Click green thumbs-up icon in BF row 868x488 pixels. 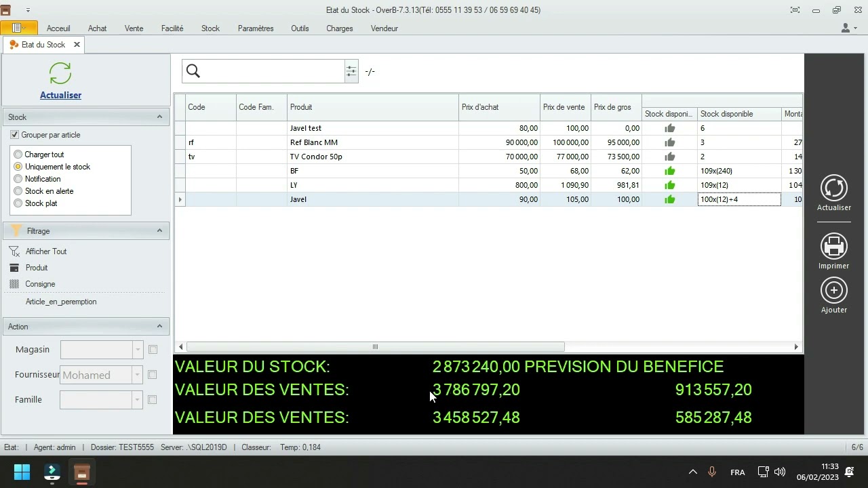point(670,171)
